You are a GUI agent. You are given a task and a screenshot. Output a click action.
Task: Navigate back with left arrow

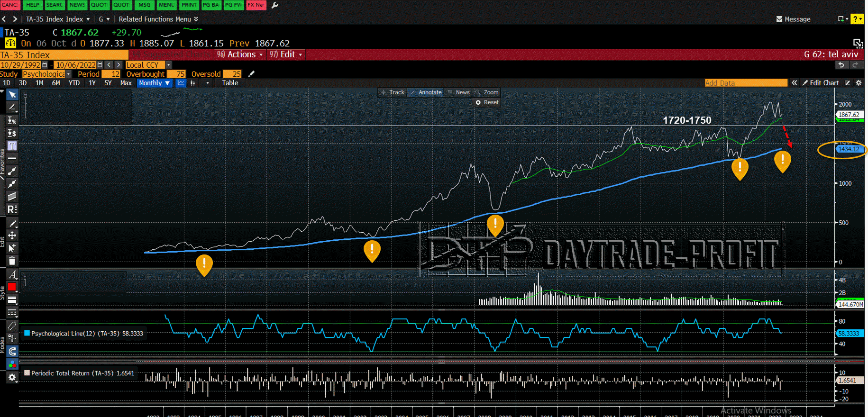coord(4,19)
